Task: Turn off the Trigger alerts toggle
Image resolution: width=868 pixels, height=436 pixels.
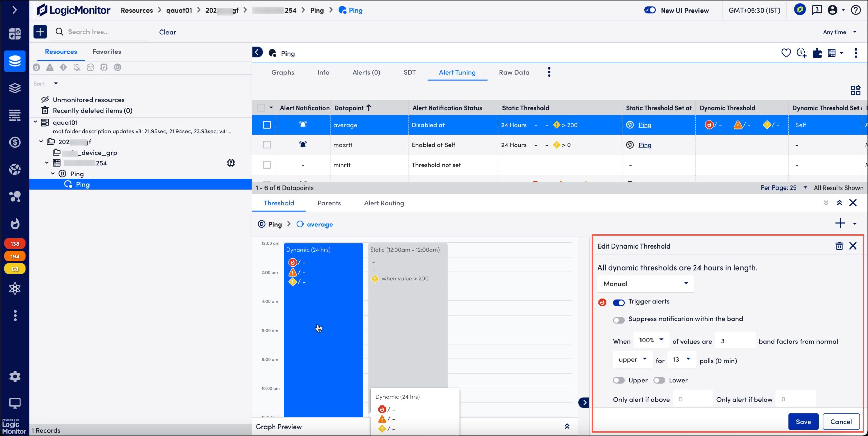Action: click(x=618, y=302)
